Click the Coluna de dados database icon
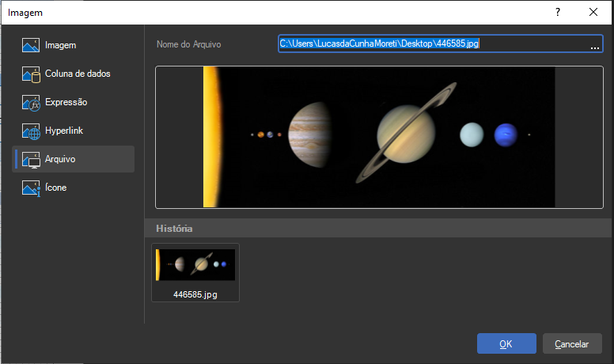The height and width of the screenshot is (364, 614). (31, 74)
